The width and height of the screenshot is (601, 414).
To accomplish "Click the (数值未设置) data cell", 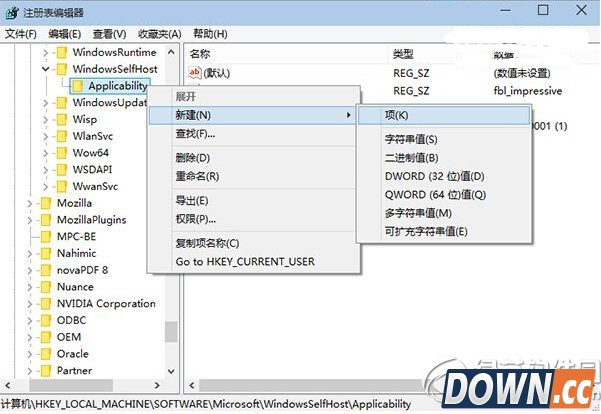I will click(x=522, y=73).
